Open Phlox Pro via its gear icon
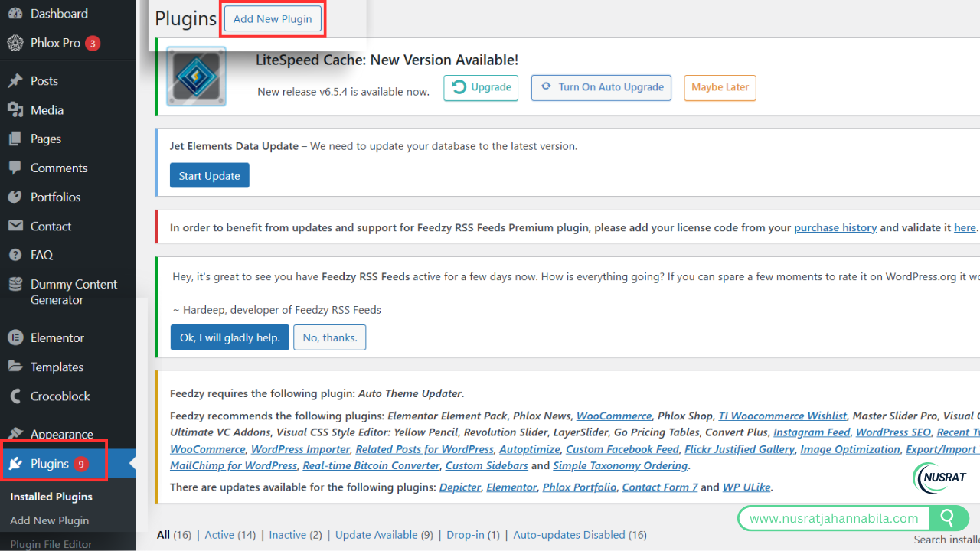Image resolution: width=980 pixels, height=551 pixels. [15, 43]
